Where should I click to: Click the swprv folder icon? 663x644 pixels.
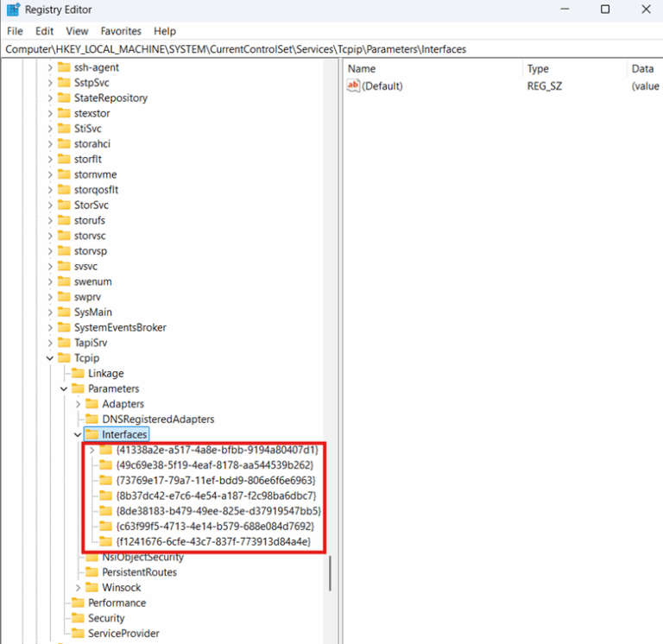tap(64, 296)
